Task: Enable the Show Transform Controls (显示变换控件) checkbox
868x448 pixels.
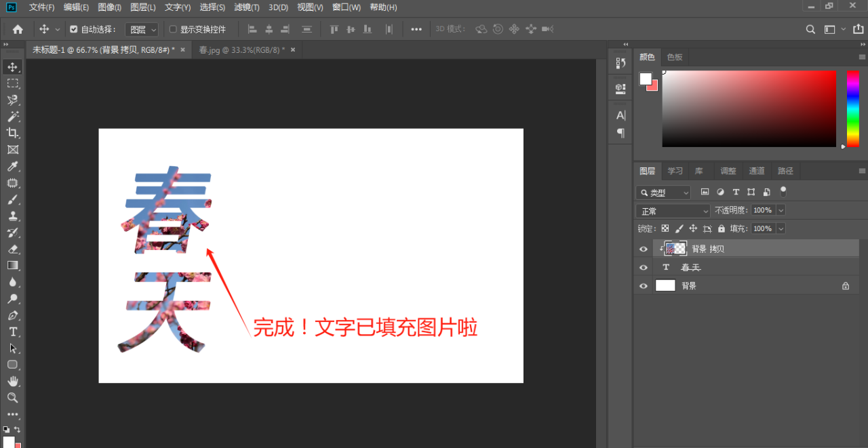Action: coord(173,29)
